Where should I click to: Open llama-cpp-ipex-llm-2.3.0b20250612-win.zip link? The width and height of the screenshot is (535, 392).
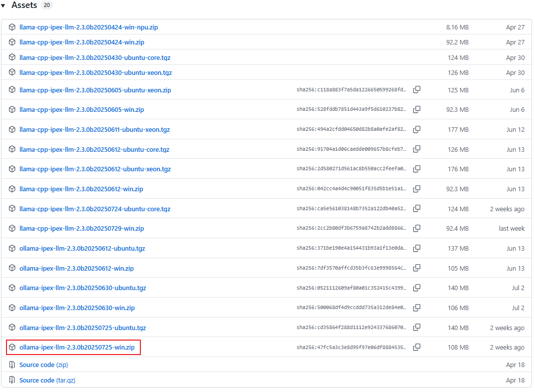tap(81, 189)
